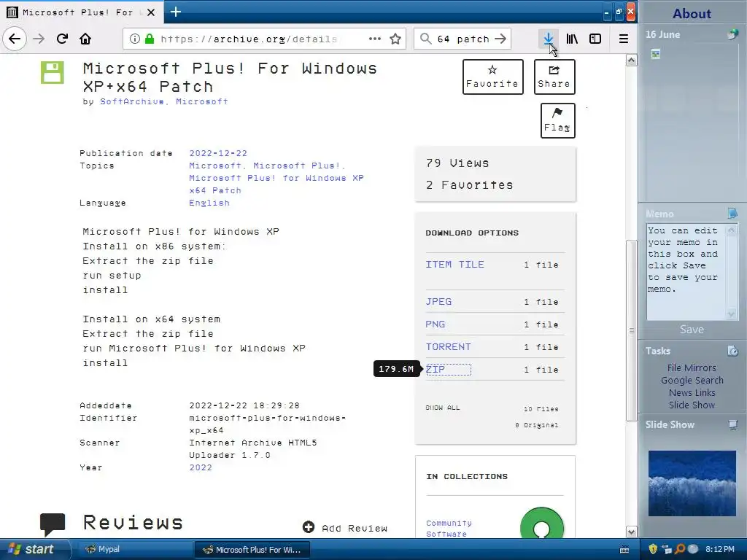Image resolution: width=747 pixels, height=560 pixels.
Task: Click the Memo panel note icon
Action: (x=732, y=214)
